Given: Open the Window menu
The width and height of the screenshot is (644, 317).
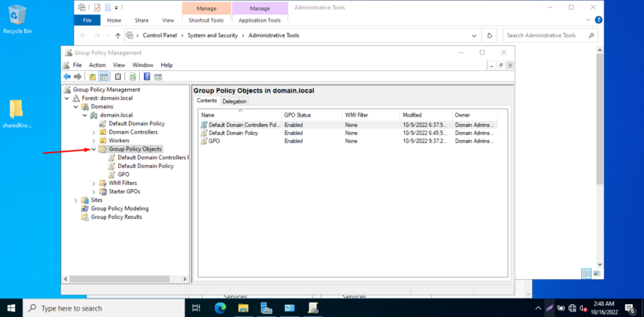Looking at the screenshot, I should click(142, 65).
